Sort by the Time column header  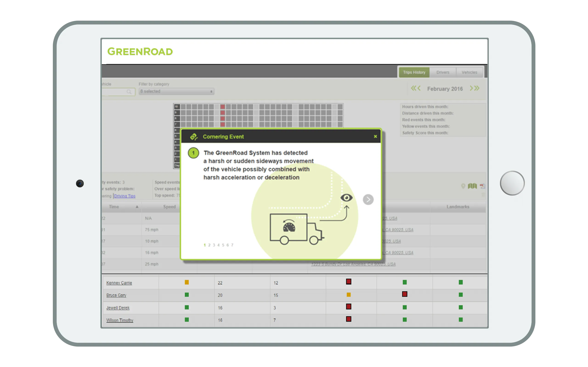pyautogui.click(x=114, y=207)
